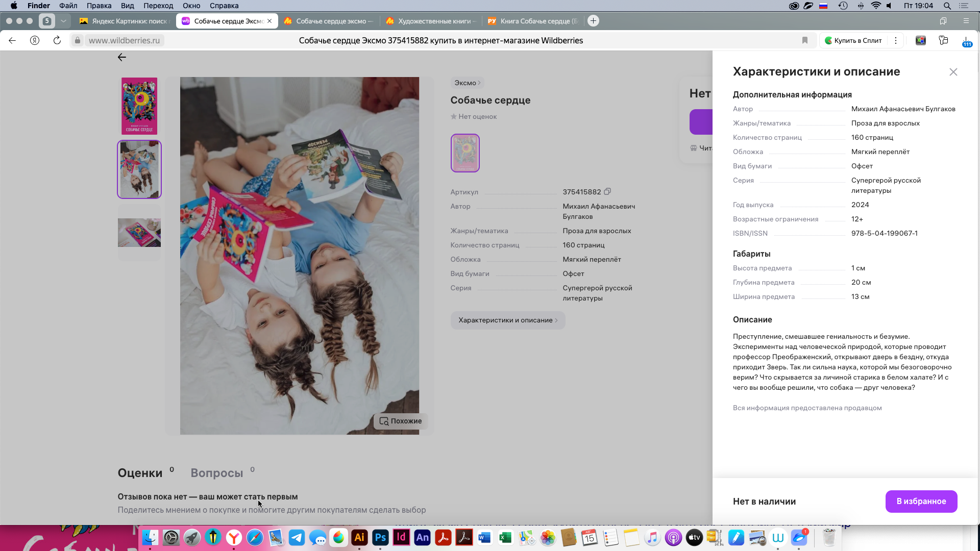
Task: Open the collections icon beside downloads
Action: click(943, 40)
